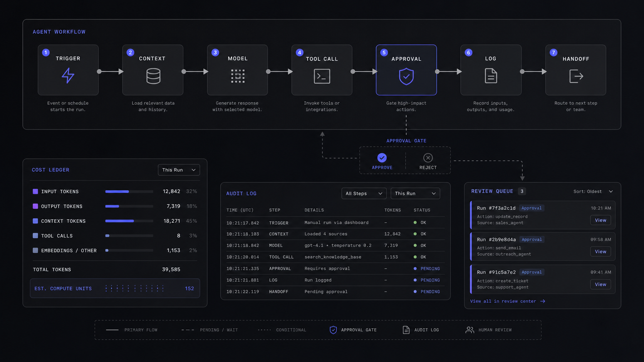Click the Embeddings / Other color swatch

tap(35, 250)
